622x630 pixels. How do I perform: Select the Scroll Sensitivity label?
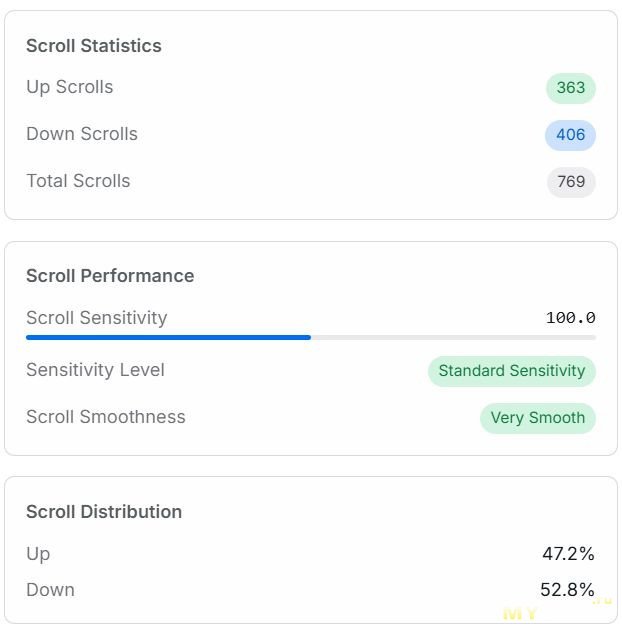point(96,318)
